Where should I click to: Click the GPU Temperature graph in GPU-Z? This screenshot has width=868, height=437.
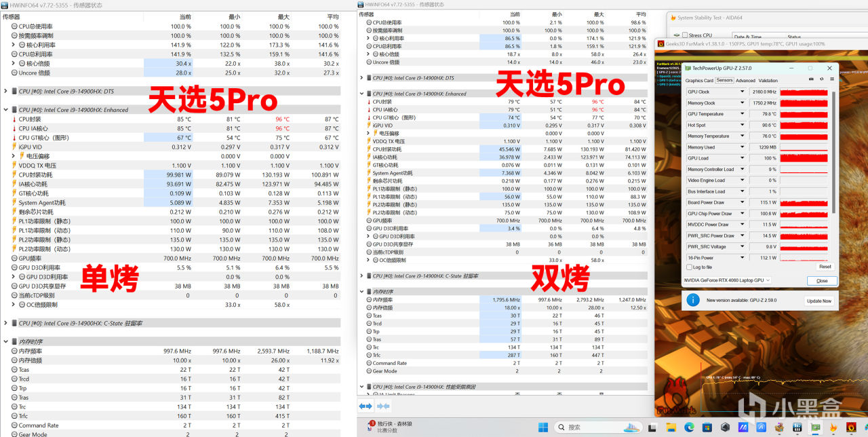tap(804, 114)
